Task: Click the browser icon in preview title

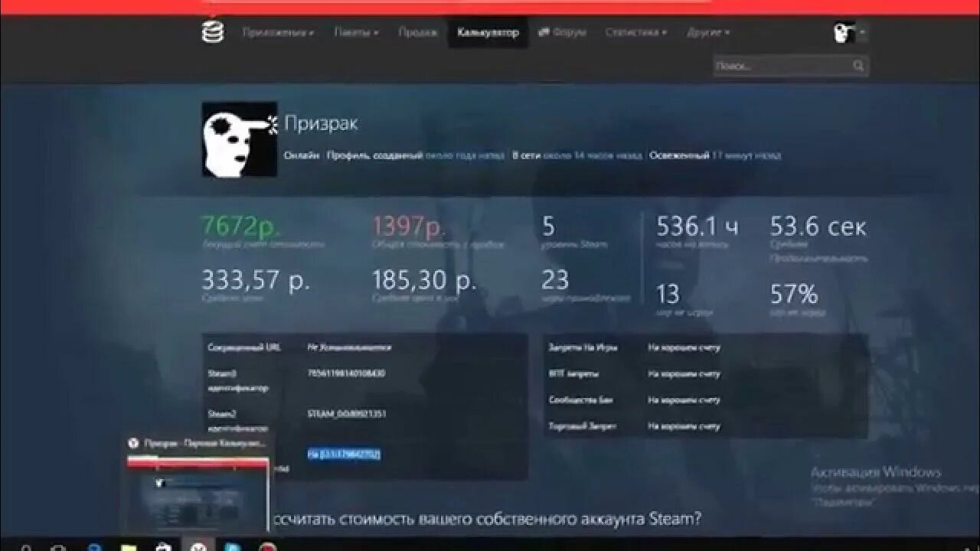Action: click(x=133, y=442)
